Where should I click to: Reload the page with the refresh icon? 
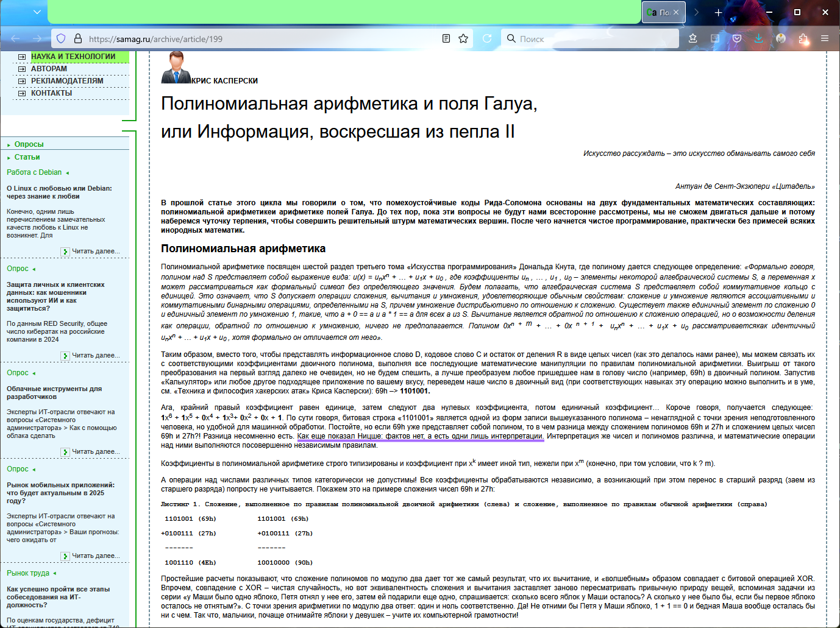[487, 38]
